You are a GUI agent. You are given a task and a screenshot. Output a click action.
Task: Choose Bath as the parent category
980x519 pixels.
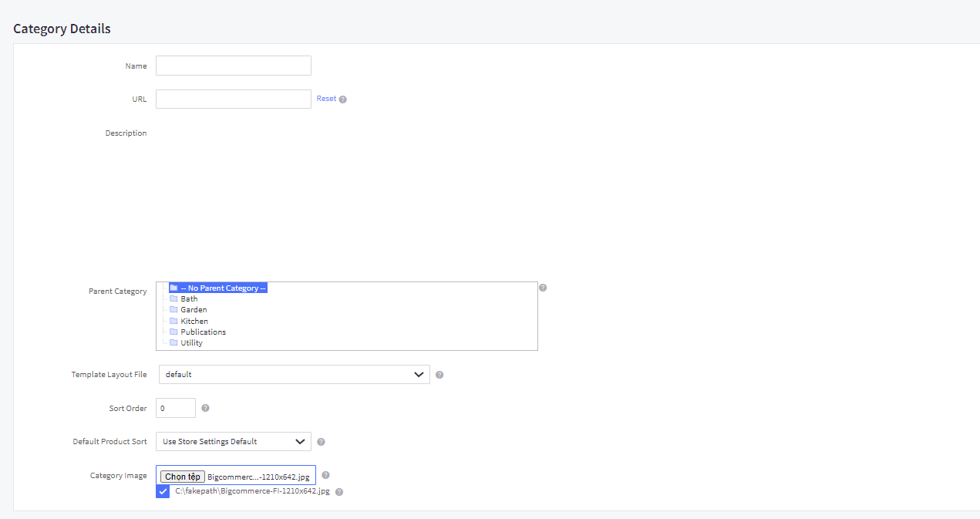(189, 298)
